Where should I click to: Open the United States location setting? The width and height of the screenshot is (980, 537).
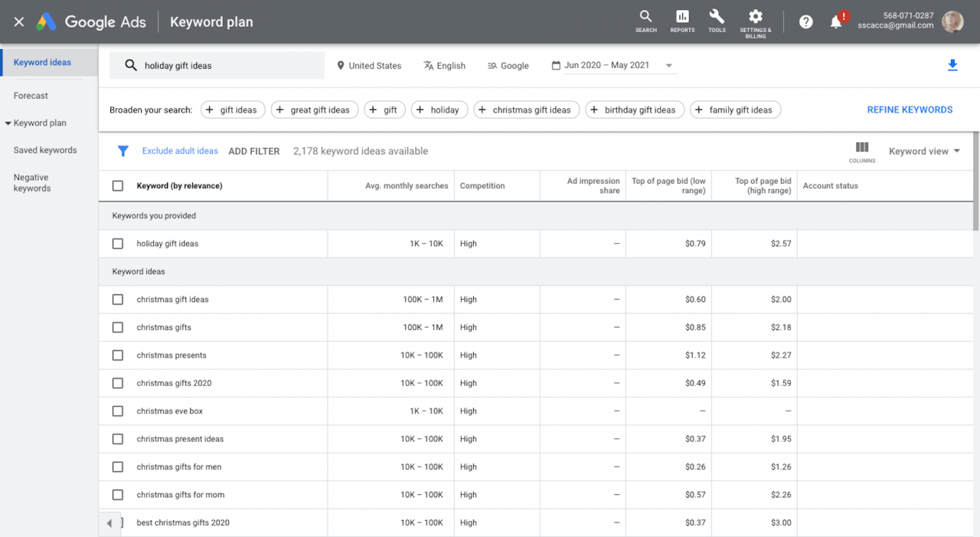click(370, 65)
